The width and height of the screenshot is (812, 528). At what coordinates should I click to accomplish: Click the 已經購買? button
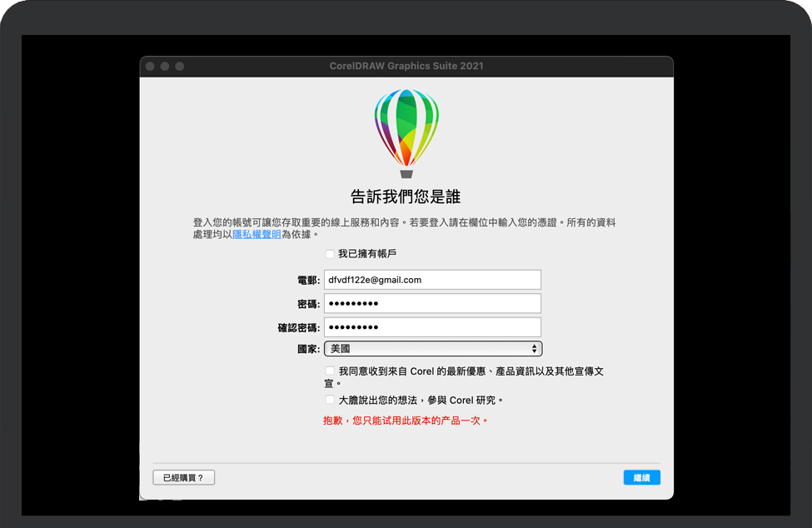click(183, 476)
